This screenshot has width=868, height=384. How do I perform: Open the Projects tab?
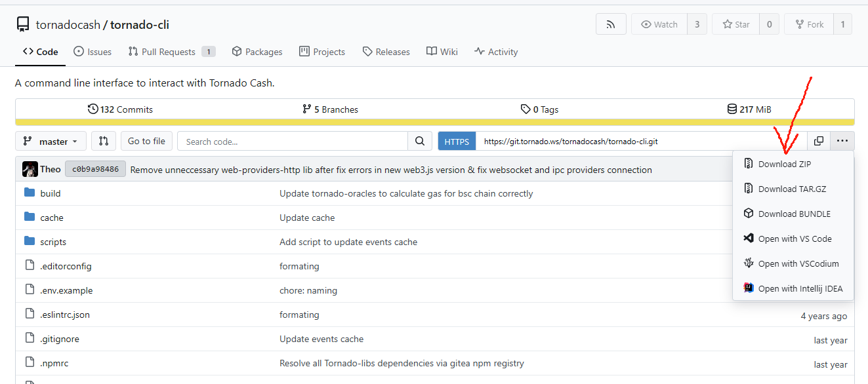point(322,52)
